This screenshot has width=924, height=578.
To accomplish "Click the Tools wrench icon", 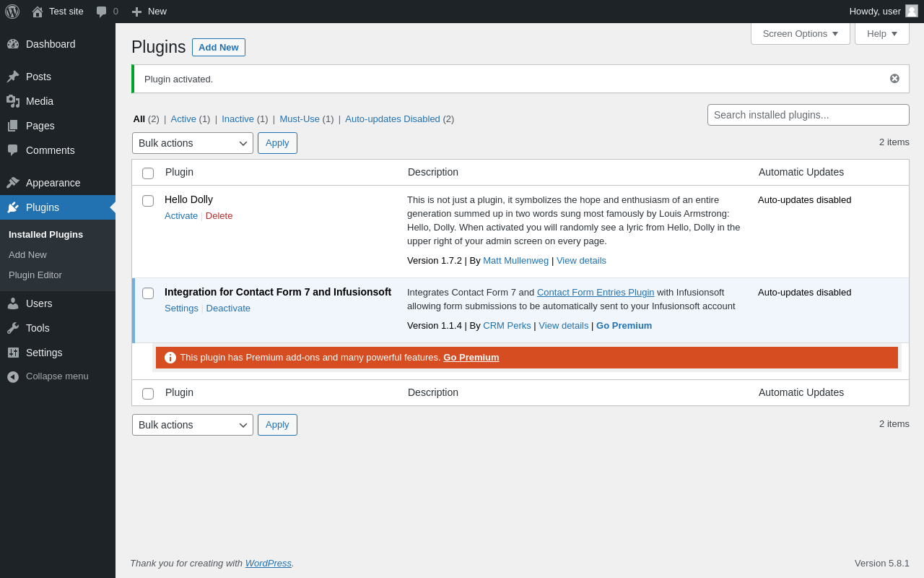I will (x=13, y=328).
